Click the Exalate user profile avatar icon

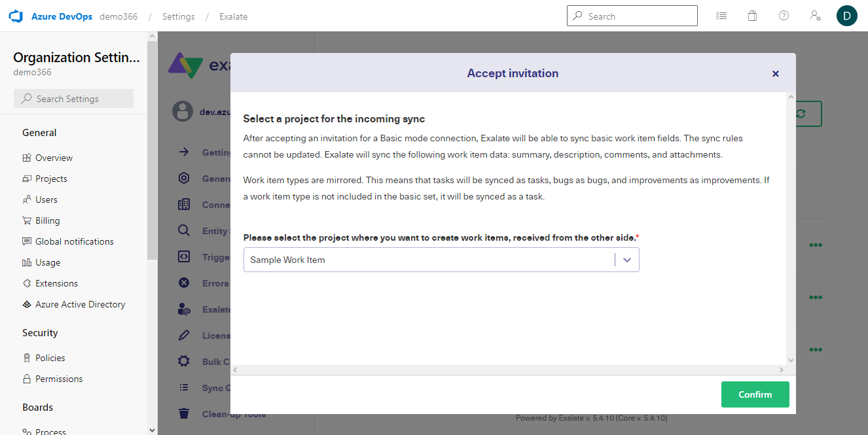click(183, 111)
